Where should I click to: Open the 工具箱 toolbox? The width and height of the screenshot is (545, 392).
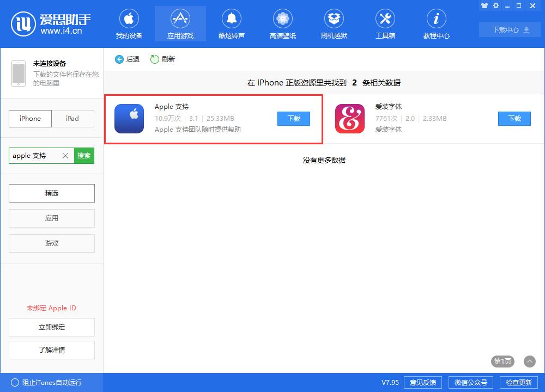(x=385, y=23)
